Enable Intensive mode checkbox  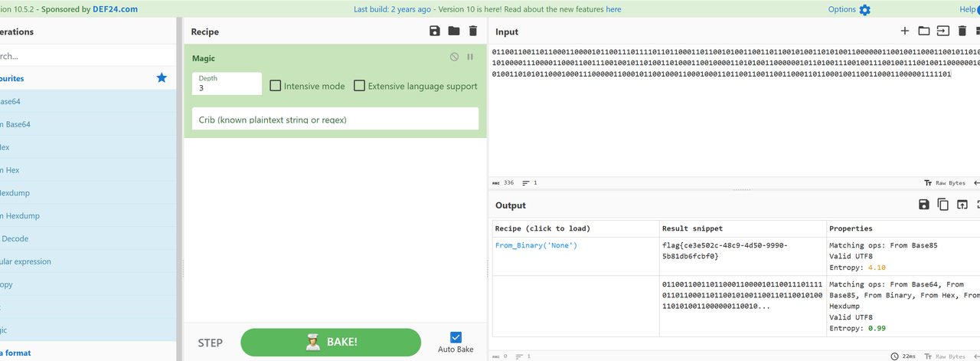click(276, 86)
